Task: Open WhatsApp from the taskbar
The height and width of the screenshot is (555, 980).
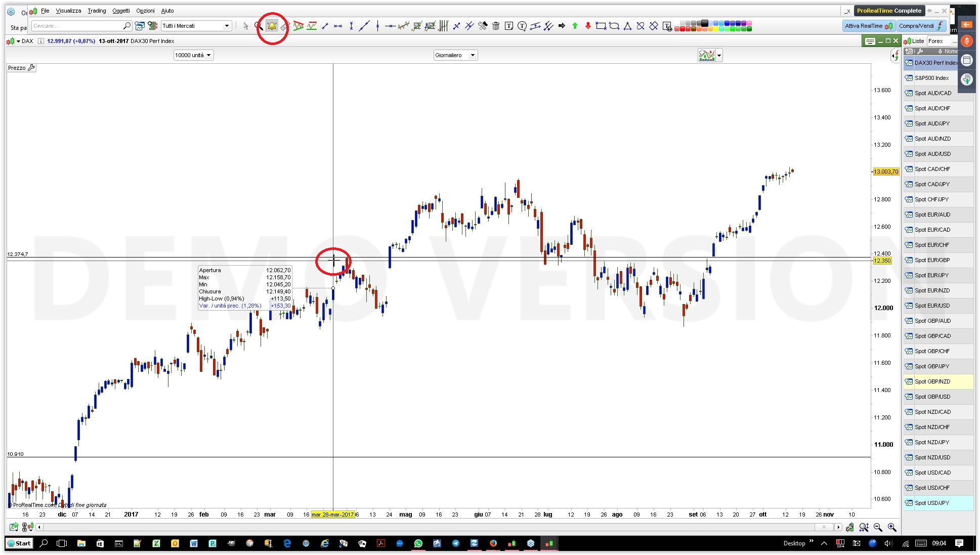Action: point(418,543)
